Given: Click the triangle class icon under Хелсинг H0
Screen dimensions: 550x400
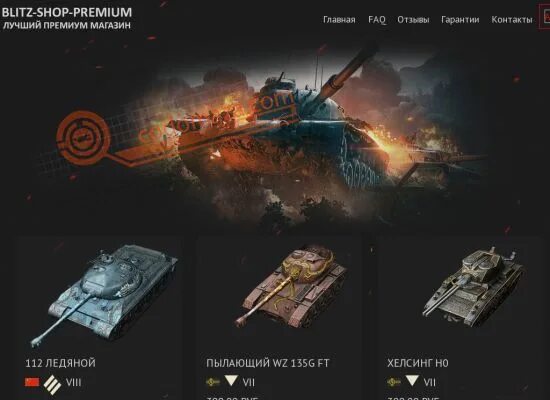Looking at the screenshot, I should 412,380.
